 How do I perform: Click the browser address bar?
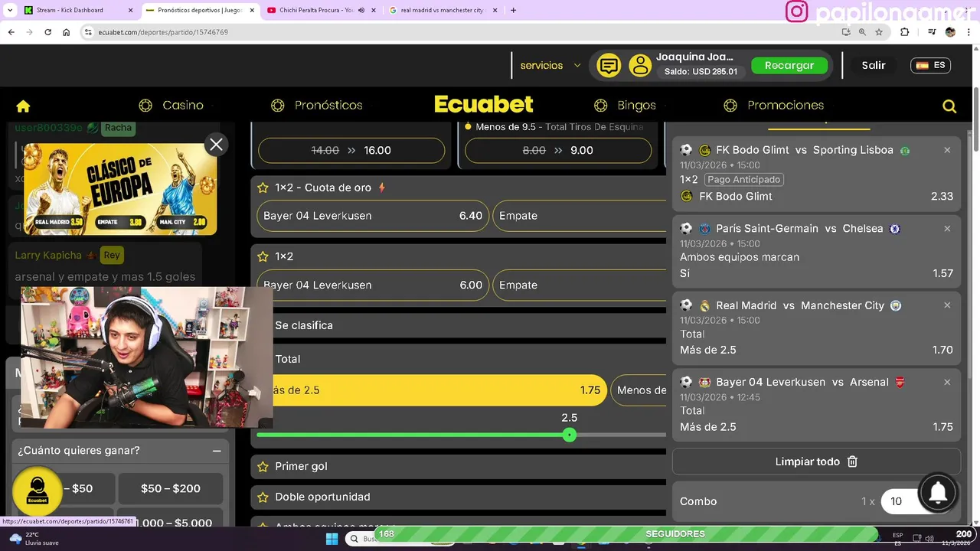click(459, 32)
